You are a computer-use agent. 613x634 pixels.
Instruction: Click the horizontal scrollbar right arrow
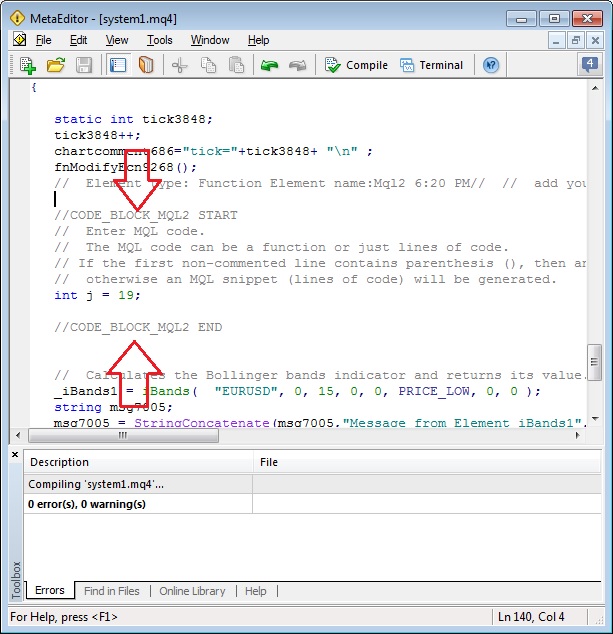point(578,435)
